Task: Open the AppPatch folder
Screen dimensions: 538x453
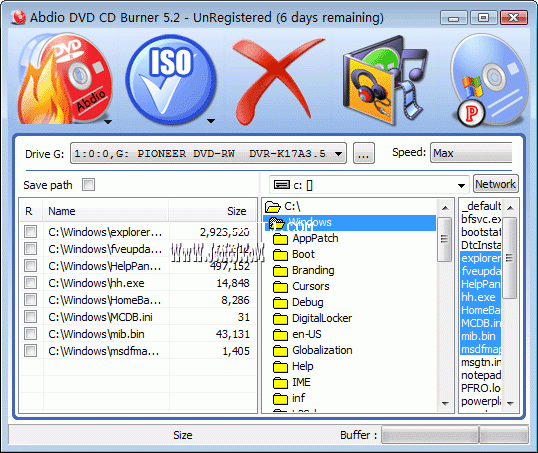Action: point(306,238)
